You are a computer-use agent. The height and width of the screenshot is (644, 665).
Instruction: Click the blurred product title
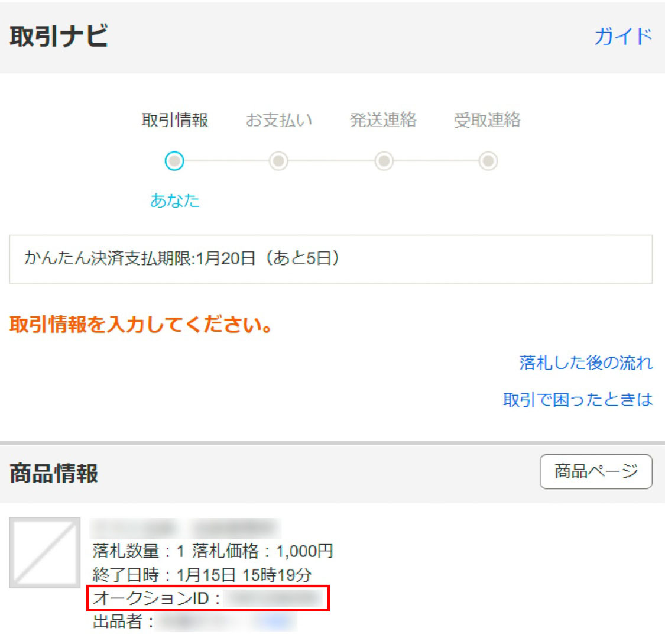click(186, 528)
